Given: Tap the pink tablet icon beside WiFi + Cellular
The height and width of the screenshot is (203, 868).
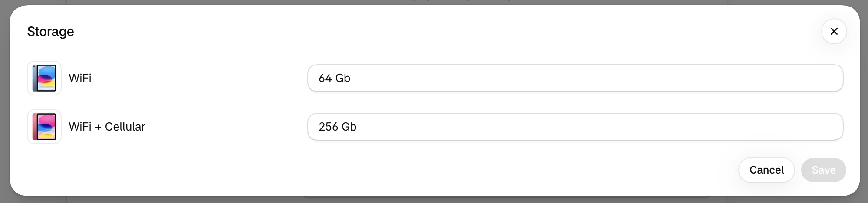Looking at the screenshot, I should (x=44, y=127).
